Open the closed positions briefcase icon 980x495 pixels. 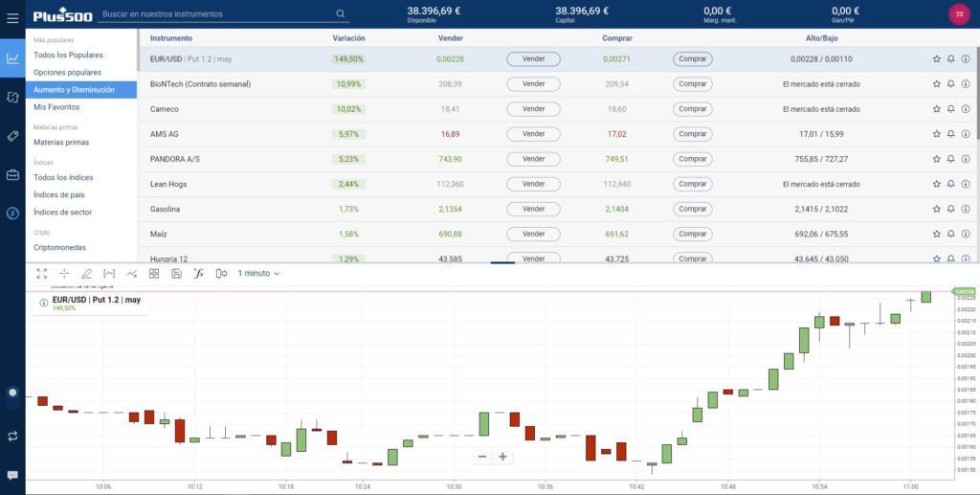pyautogui.click(x=12, y=175)
